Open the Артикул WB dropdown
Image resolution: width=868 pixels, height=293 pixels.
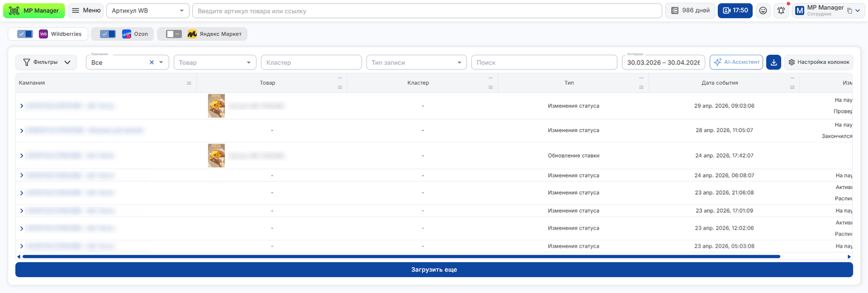tap(147, 11)
